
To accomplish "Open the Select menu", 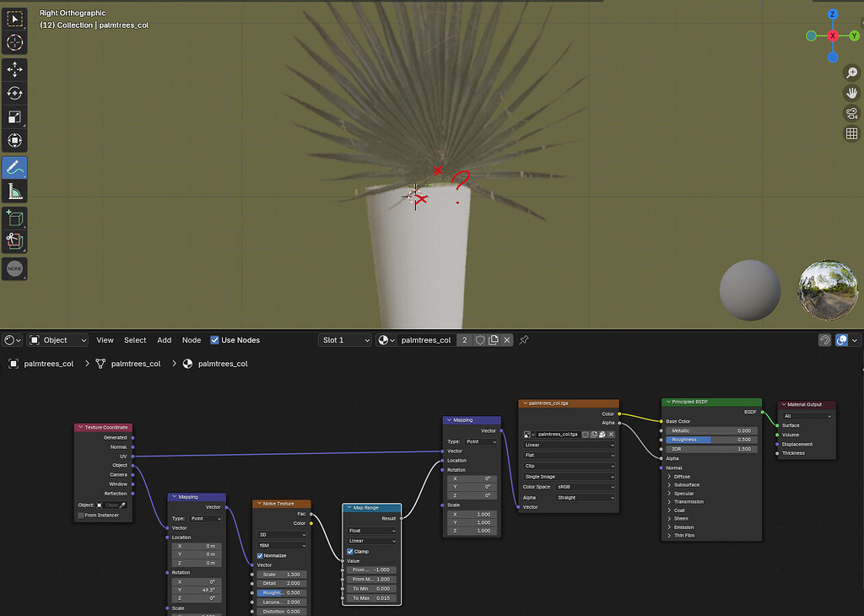I will click(135, 340).
